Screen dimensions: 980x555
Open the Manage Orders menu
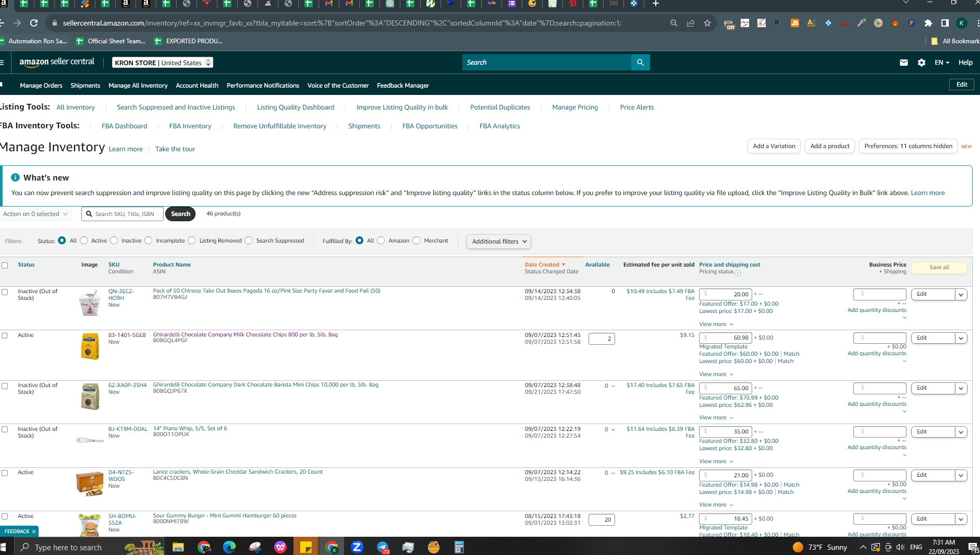tap(41, 86)
